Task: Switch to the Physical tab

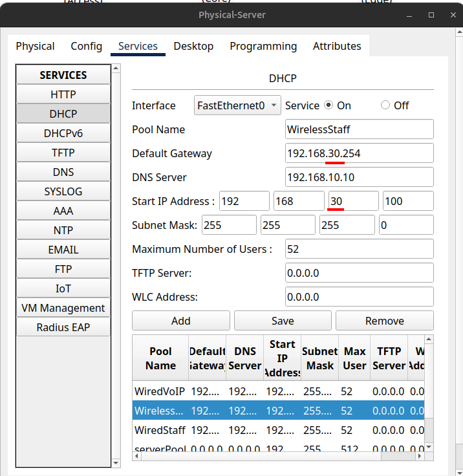Action: pyautogui.click(x=35, y=46)
